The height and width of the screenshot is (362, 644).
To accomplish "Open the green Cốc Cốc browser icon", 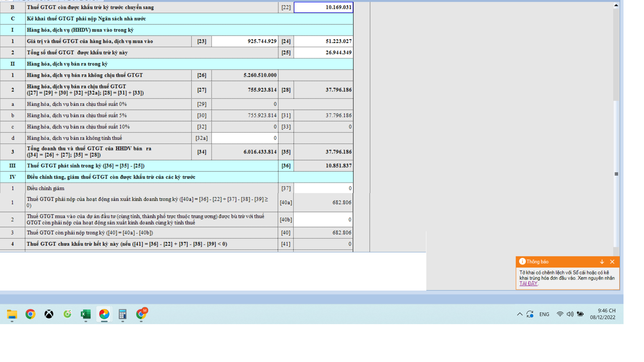I will pyautogui.click(x=67, y=314).
